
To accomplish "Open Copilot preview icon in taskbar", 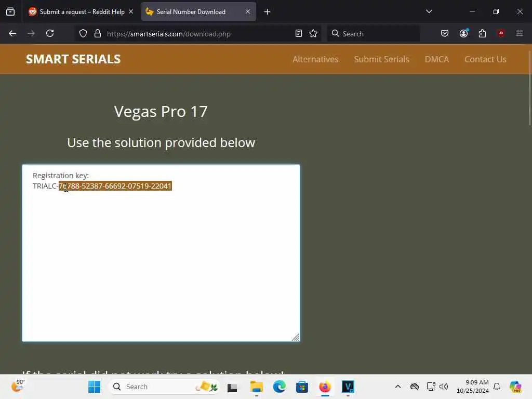I will click(515, 387).
